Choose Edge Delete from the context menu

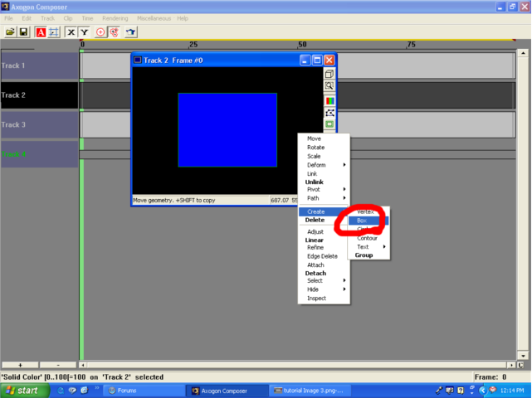click(324, 256)
